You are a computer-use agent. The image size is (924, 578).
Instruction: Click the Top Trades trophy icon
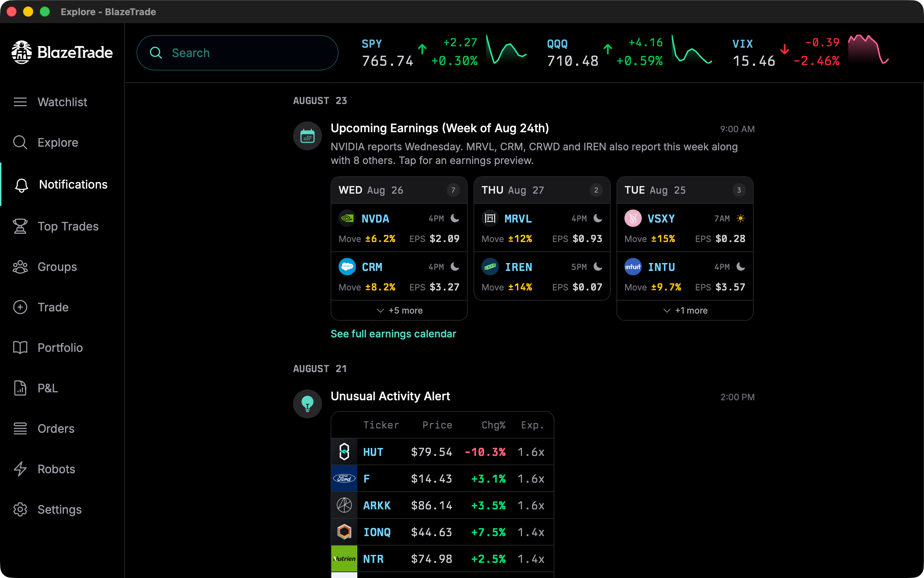pos(20,226)
